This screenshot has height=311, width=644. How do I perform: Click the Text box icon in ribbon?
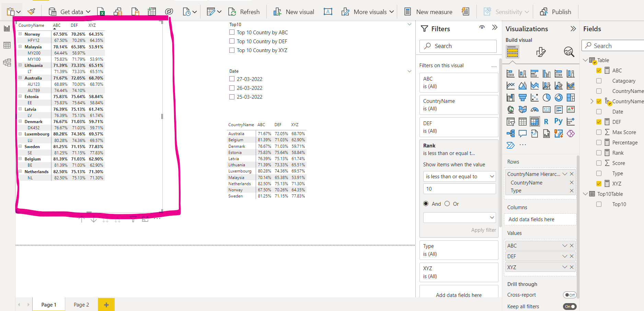[328, 12]
